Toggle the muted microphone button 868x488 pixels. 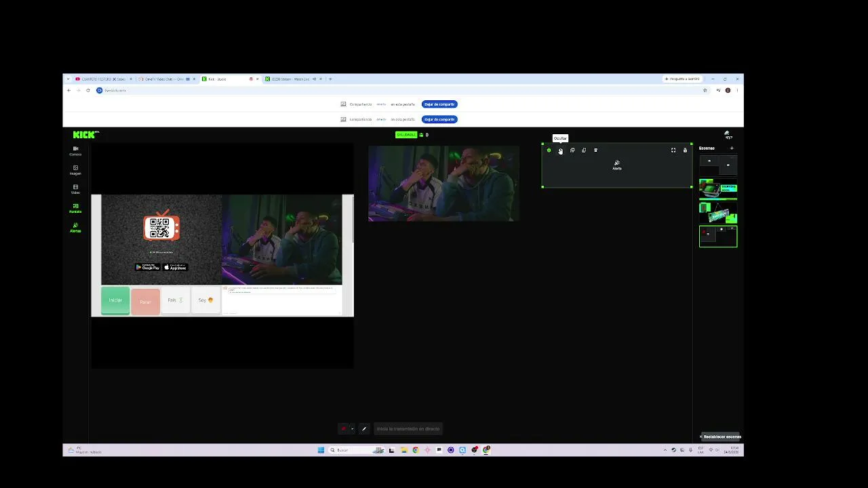click(343, 428)
